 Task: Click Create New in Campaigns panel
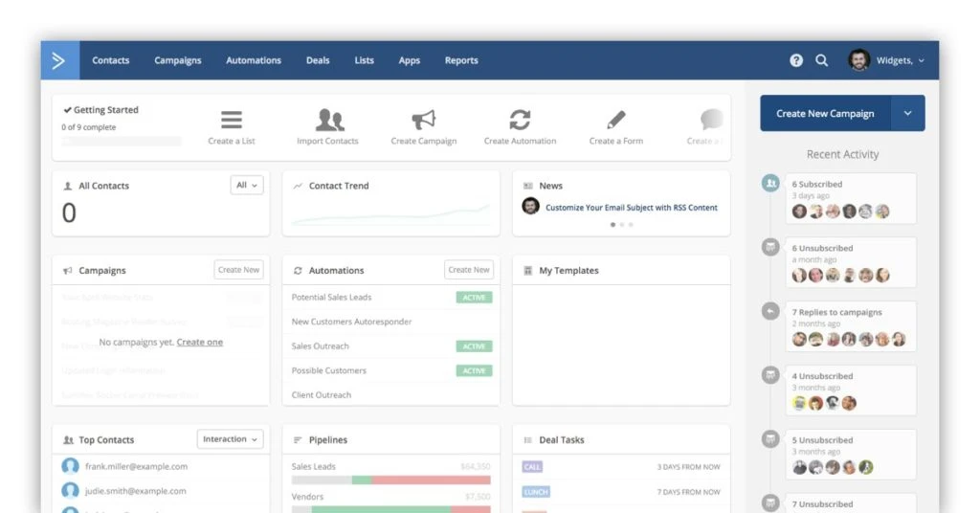(238, 270)
